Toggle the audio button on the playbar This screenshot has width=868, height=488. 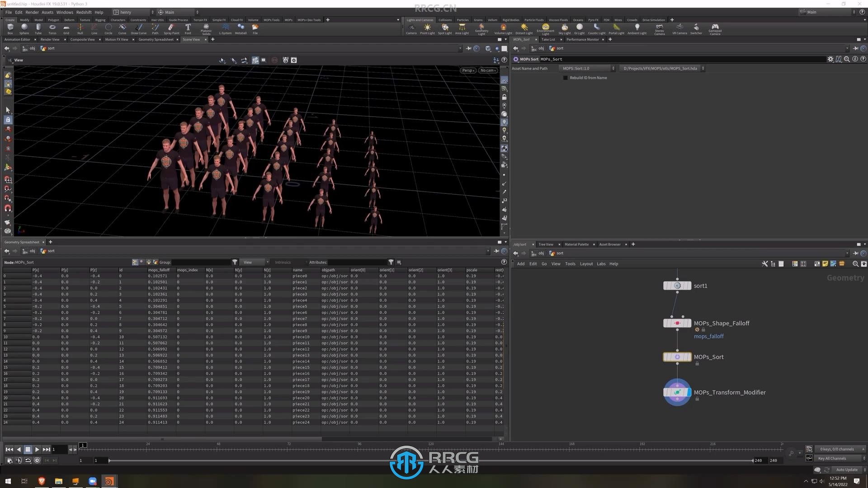coord(19,460)
